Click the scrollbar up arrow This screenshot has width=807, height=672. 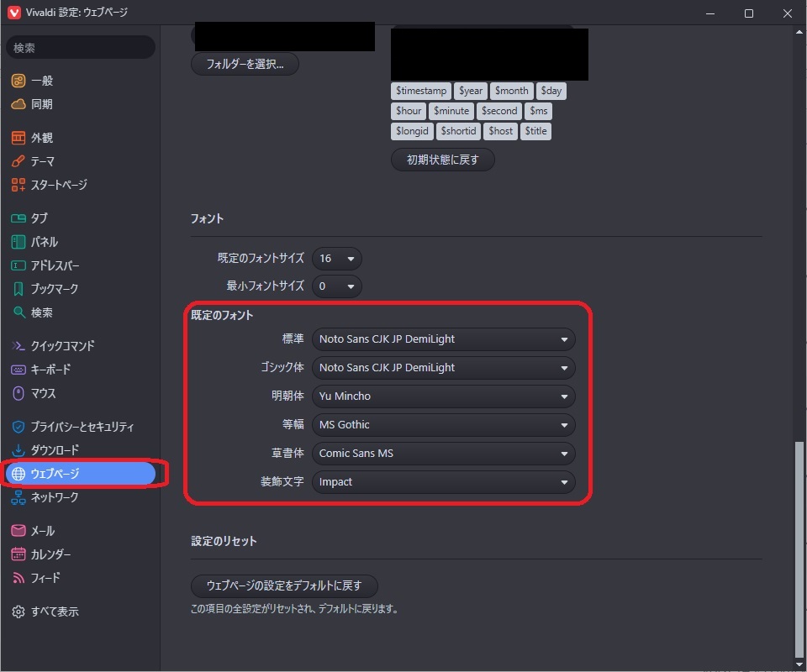[x=799, y=32]
